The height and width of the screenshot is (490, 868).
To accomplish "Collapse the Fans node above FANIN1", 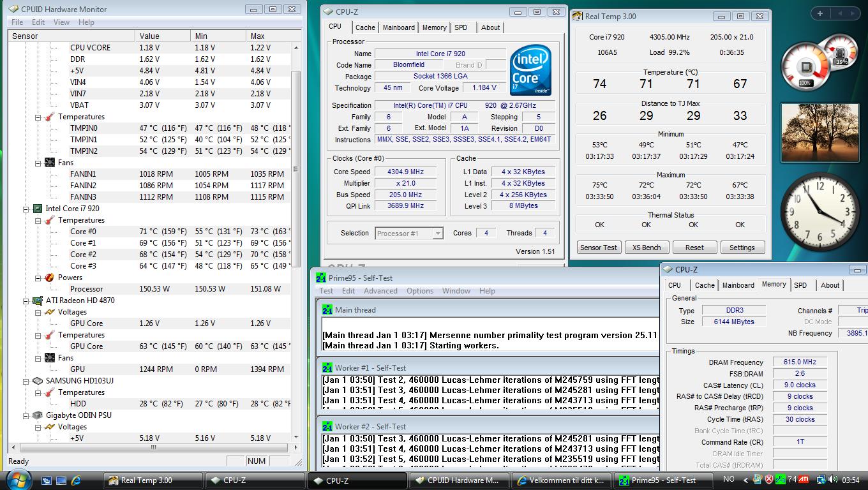I will click(38, 163).
